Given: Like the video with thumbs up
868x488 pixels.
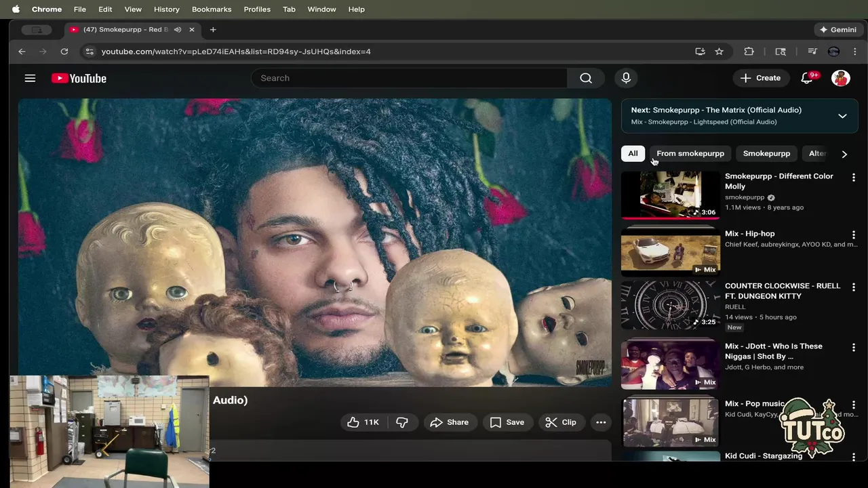Looking at the screenshot, I should click(x=363, y=422).
